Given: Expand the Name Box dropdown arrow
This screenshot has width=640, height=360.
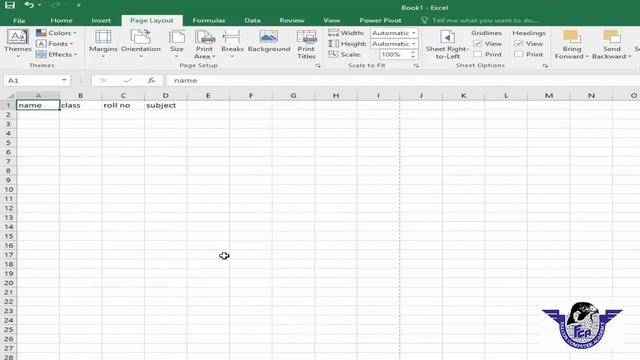Looking at the screenshot, I should [64, 80].
